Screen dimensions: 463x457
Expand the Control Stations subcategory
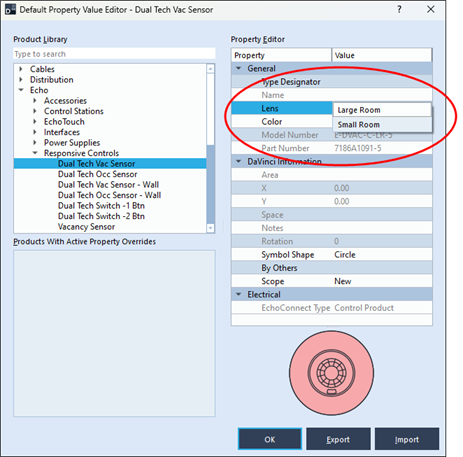tap(35, 111)
